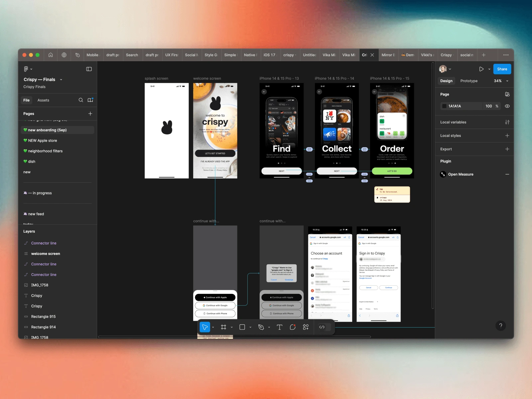
Task: Add a Local style
Action: (507, 136)
